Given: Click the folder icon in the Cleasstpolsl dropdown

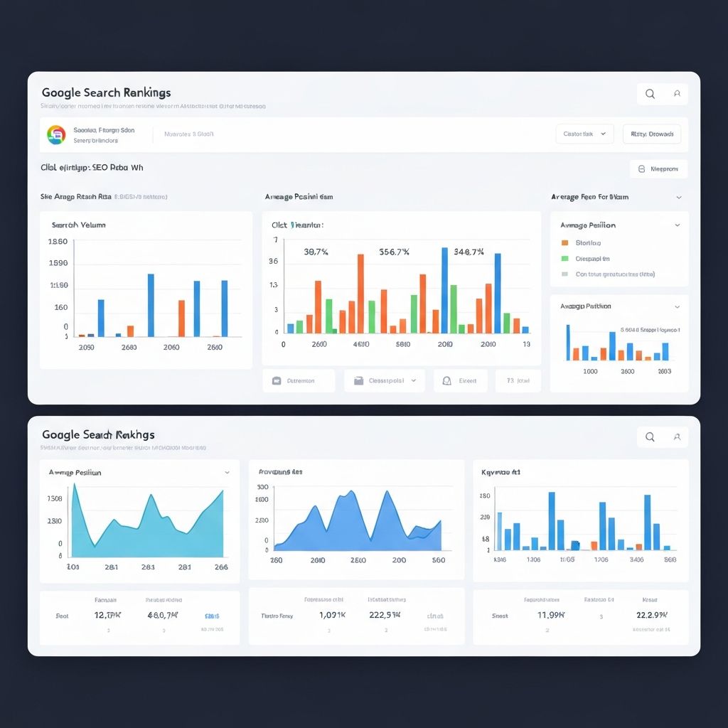Looking at the screenshot, I should coord(358,381).
